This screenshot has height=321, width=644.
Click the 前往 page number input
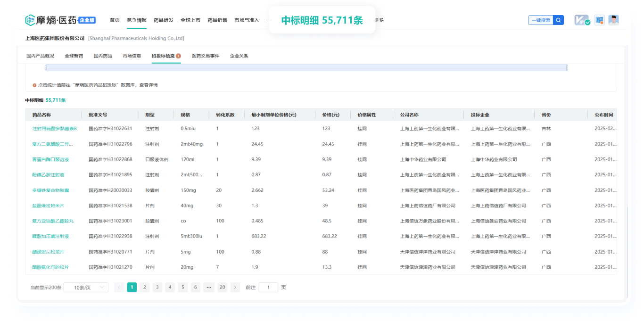(268, 288)
